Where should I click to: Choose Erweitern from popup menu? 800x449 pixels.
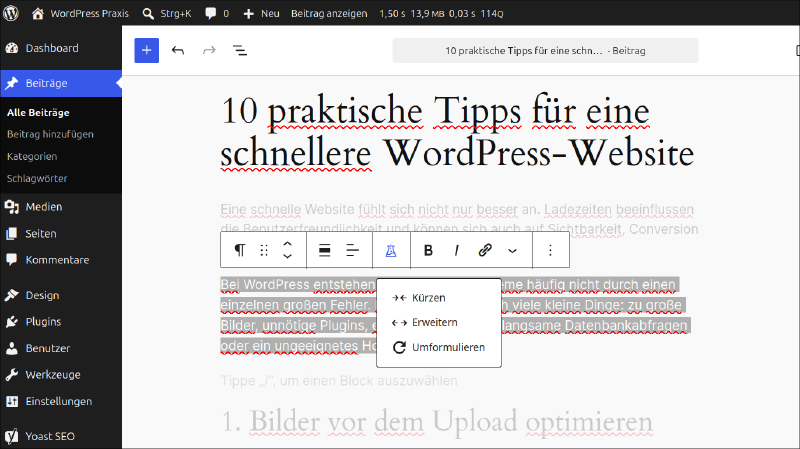tap(439, 322)
